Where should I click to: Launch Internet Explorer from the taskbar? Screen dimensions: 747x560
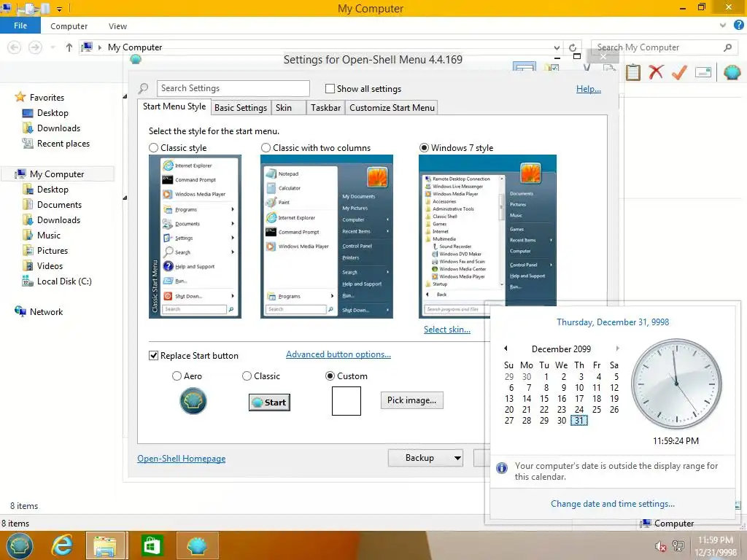[x=63, y=545]
